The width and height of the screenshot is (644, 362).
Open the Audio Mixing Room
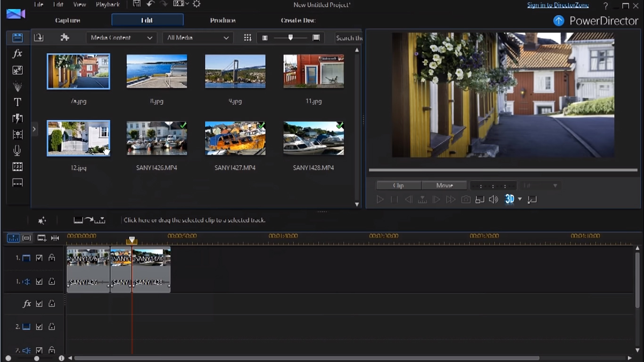17,134
